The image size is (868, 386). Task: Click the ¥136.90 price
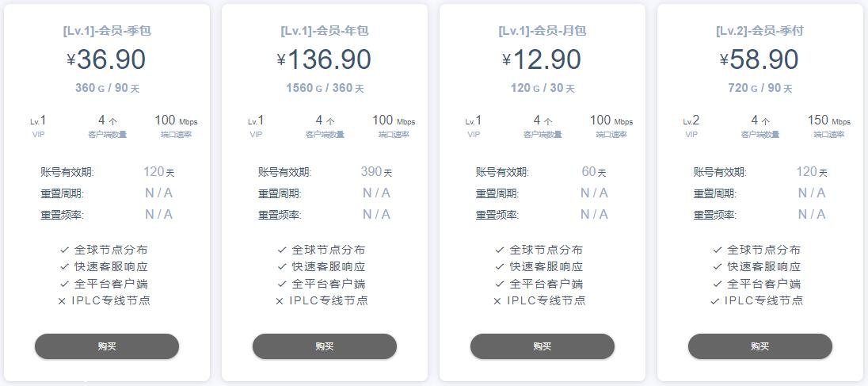[325, 59]
